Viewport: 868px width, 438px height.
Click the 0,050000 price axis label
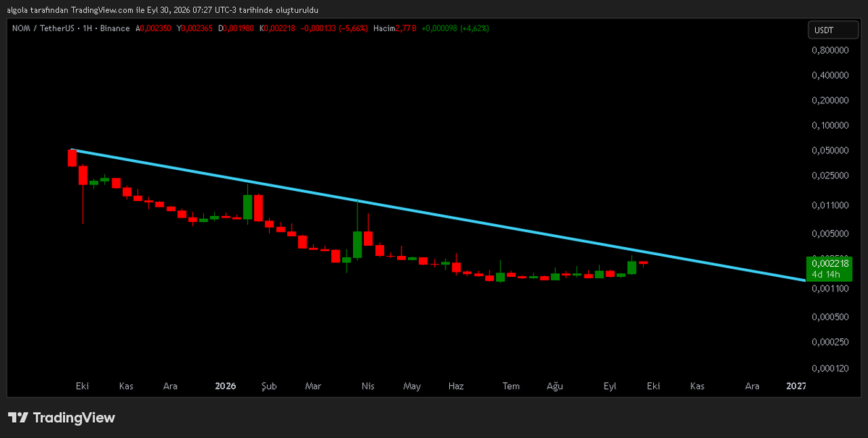[x=830, y=151]
